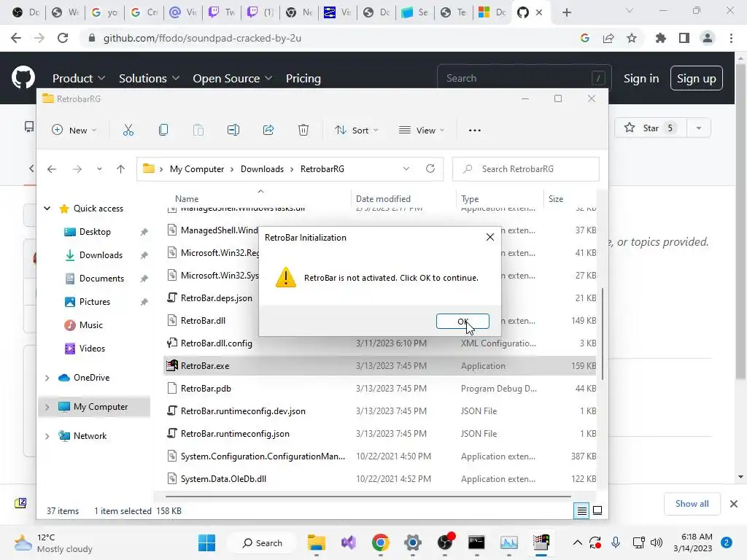This screenshot has width=747, height=560.
Task: Select Pictures in navigation pane
Action: (x=94, y=301)
